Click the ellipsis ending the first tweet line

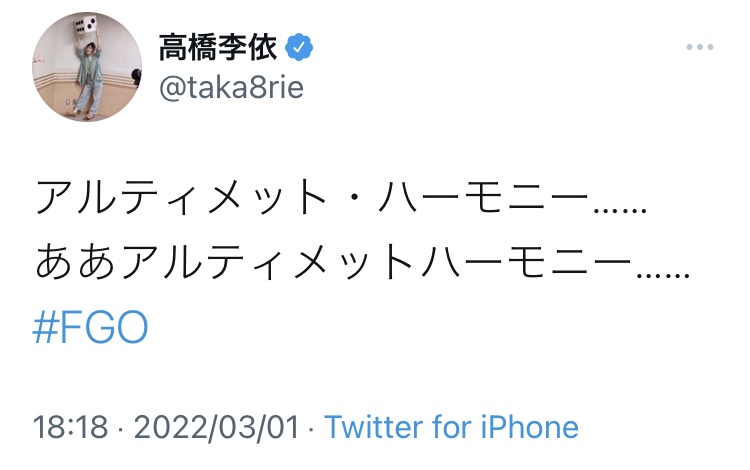pos(622,205)
